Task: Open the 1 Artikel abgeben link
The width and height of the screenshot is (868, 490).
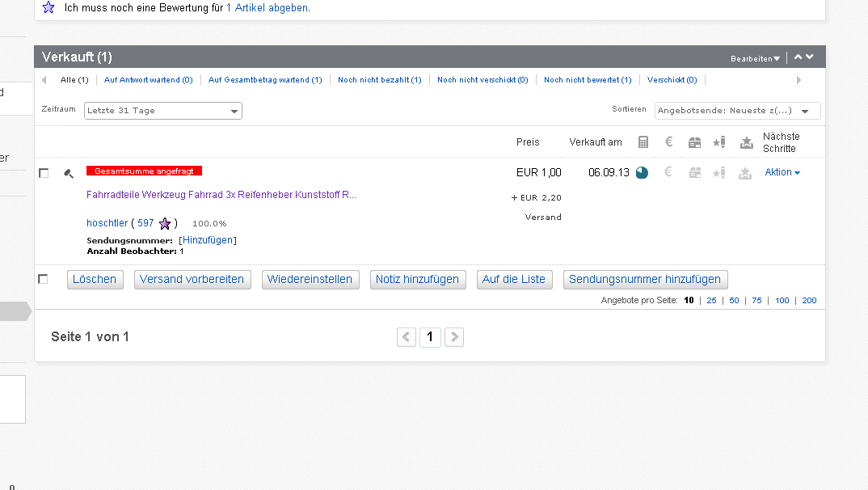Action: coord(268,8)
